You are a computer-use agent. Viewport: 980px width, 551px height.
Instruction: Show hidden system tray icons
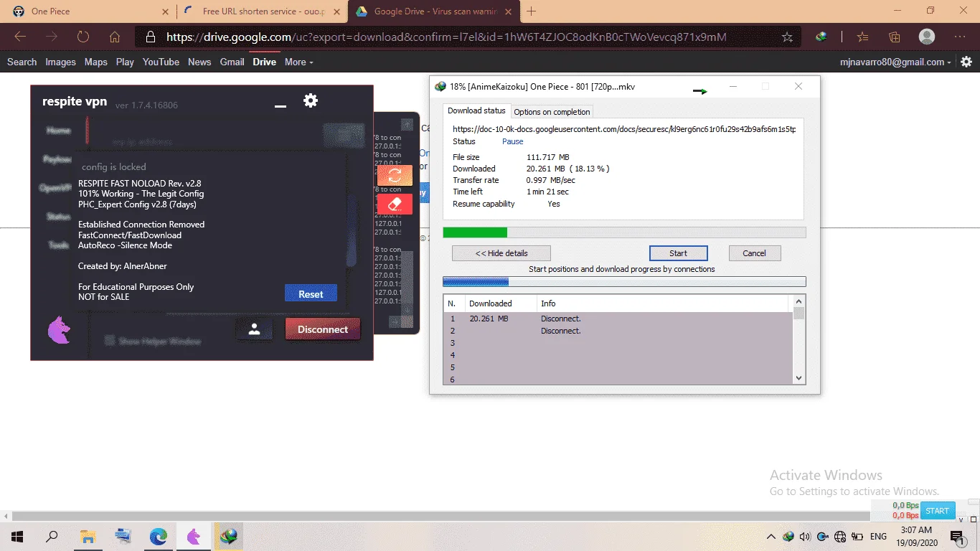click(x=771, y=537)
